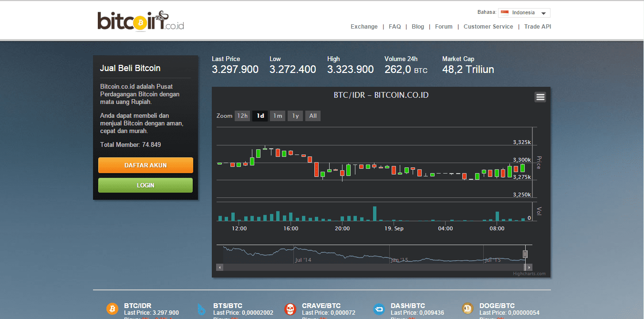Open the chart hamburger context menu

[540, 97]
